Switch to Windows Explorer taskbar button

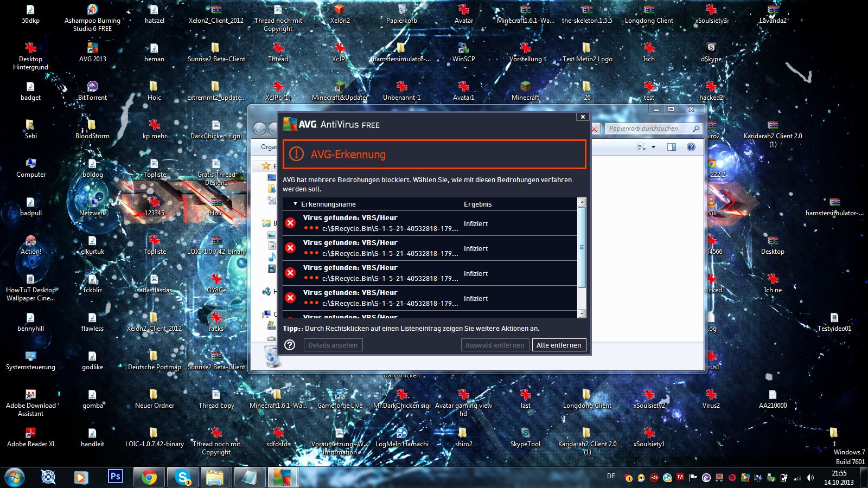(215, 477)
